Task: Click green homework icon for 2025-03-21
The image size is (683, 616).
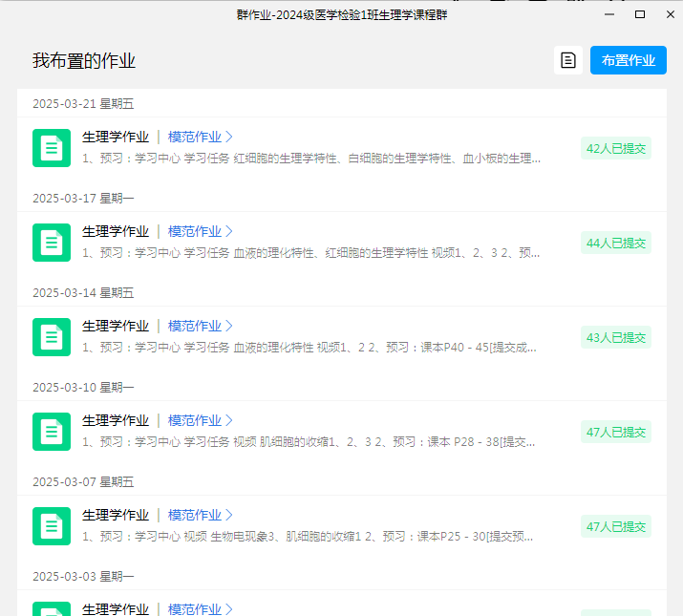Action: point(52,148)
